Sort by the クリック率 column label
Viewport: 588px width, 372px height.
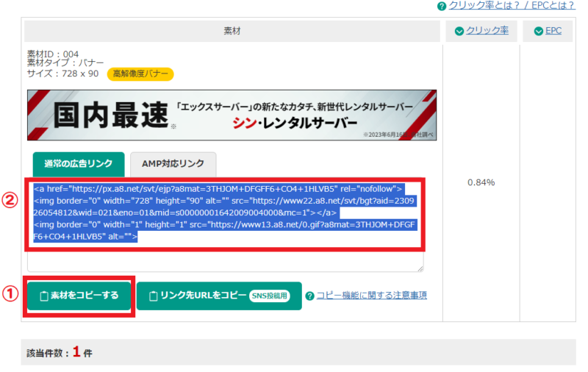click(486, 31)
